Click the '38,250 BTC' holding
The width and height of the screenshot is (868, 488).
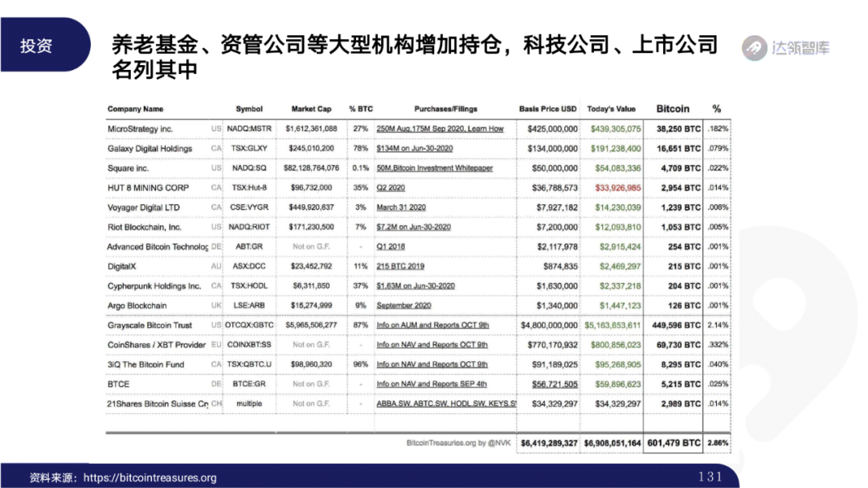coord(678,129)
